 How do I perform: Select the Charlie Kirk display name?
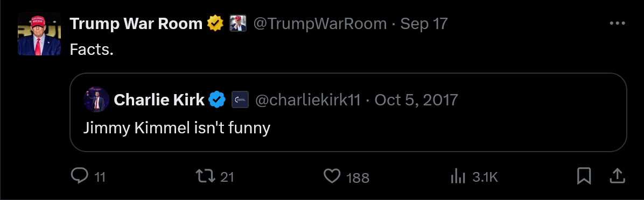tap(159, 99)
